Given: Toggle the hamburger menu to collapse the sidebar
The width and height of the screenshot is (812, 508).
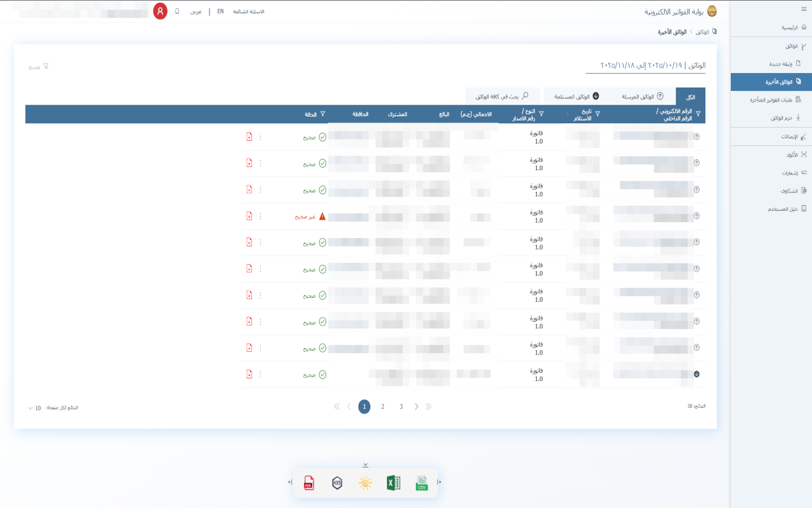Looking at the screenshot, I should 804,8.
